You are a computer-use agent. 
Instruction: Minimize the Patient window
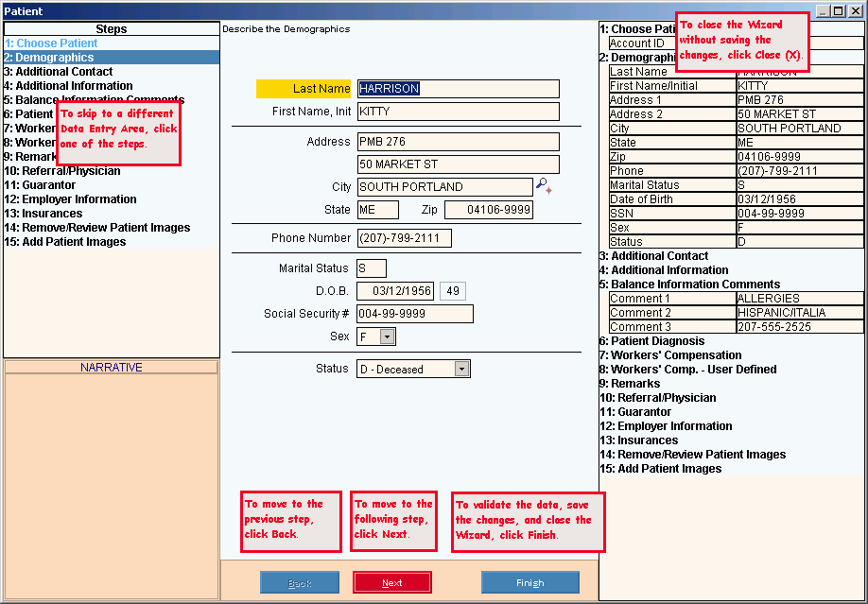824,11
